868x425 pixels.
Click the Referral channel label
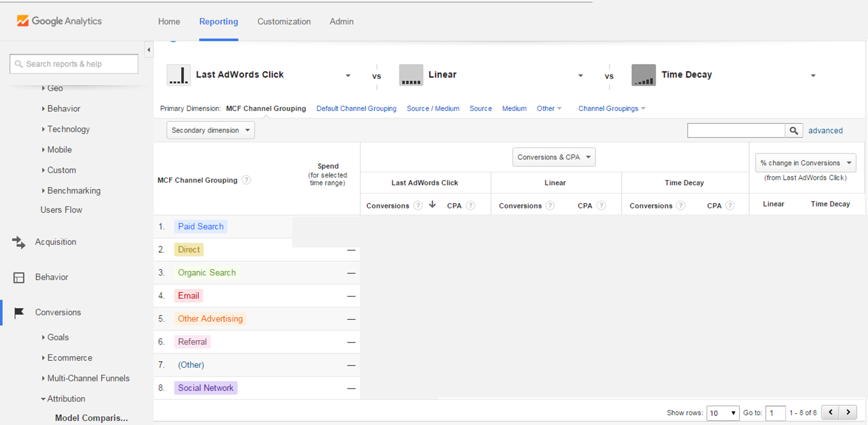(192, 342)
